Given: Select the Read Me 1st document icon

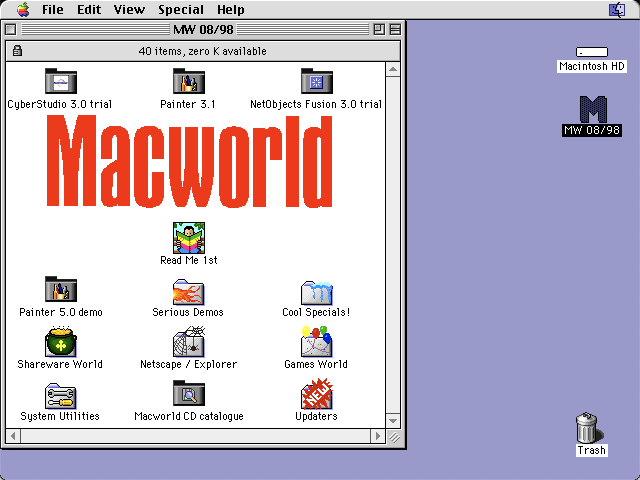Looking at the screenshot, I should coord(189,238).
